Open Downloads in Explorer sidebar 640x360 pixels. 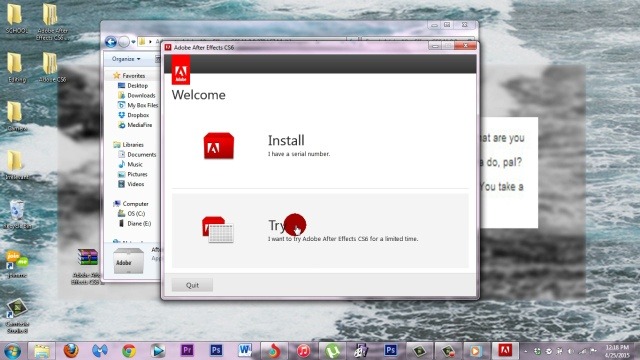point(141,96)
